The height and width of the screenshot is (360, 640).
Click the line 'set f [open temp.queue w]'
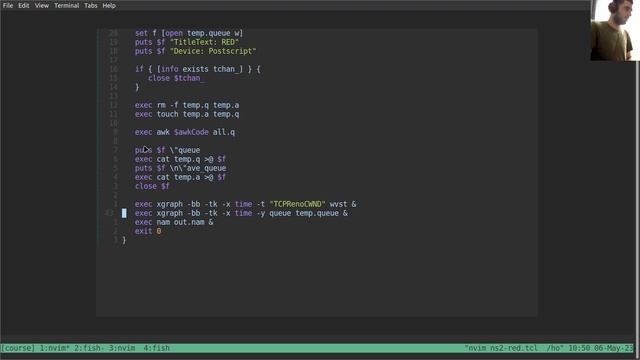[x=189, y=33]
